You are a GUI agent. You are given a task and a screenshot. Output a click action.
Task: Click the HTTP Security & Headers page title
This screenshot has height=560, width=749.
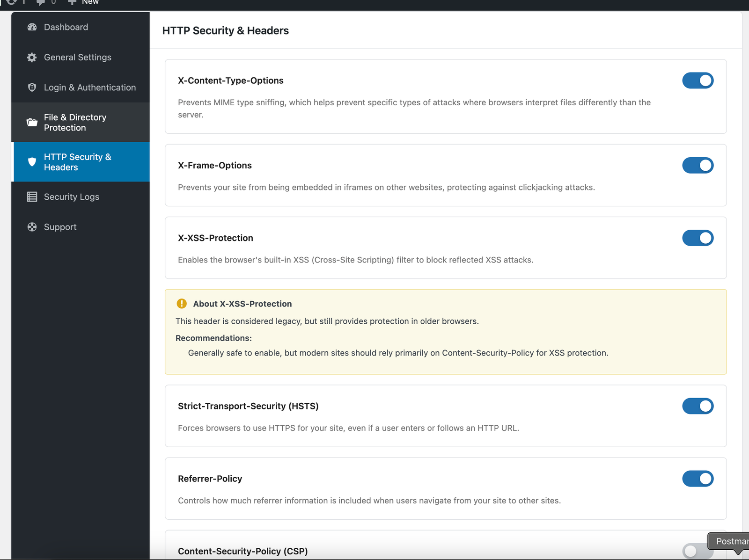pyautogui.click(x=226, y=30)
